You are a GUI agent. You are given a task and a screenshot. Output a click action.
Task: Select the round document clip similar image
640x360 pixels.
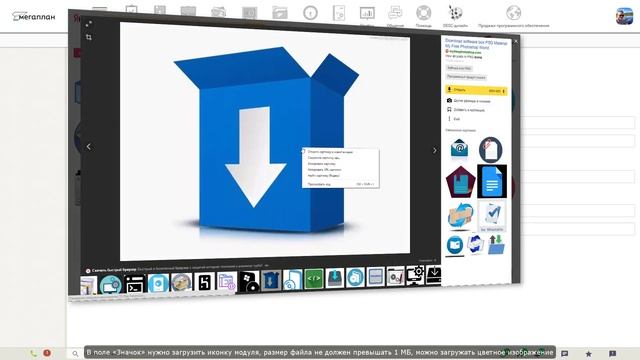(x=490, y=150)
